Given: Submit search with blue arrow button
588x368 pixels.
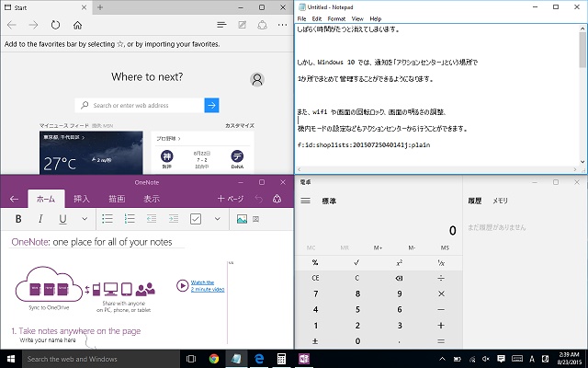Looking at the screenshot, I should coord(211,105).
